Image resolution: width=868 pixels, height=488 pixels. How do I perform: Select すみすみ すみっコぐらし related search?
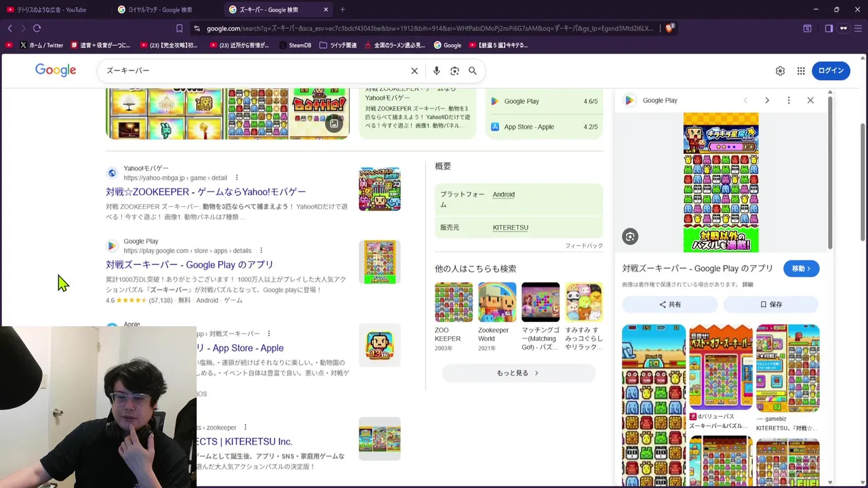tap(584, 318)
